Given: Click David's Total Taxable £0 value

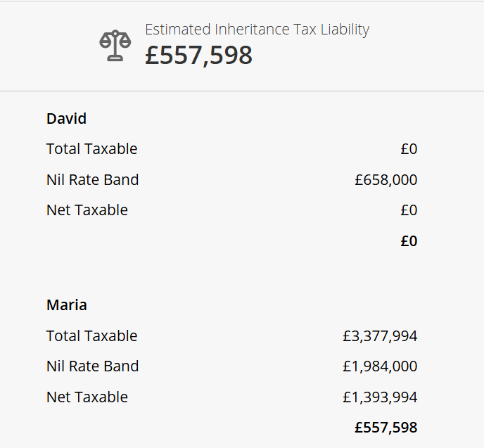Looking at the screenshot, I should [x=409, y=149].
